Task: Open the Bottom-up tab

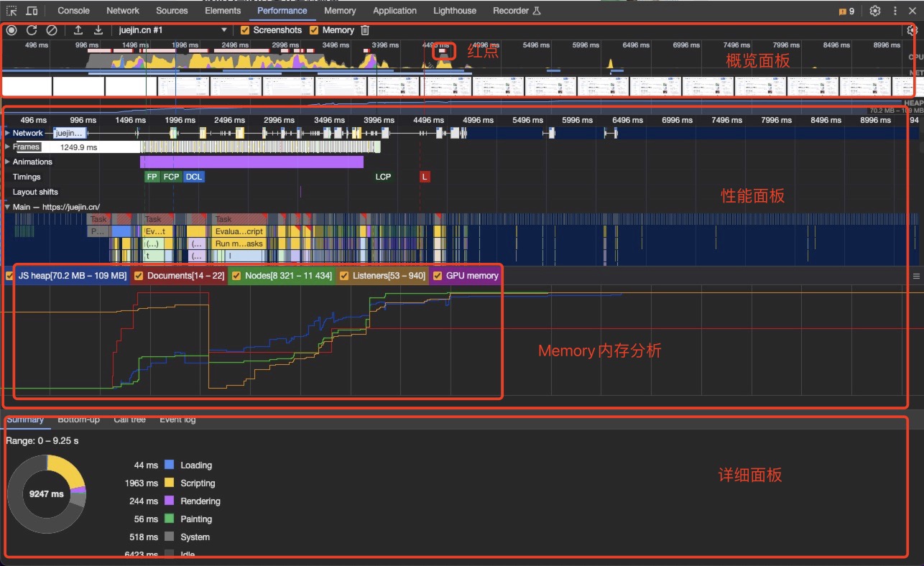Action: click(x=78, y=419)
